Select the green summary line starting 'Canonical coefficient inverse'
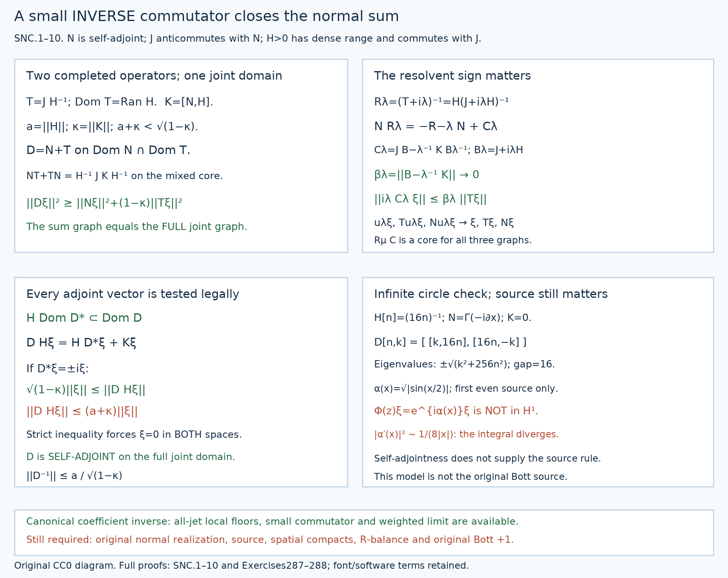 coord(272,522)
